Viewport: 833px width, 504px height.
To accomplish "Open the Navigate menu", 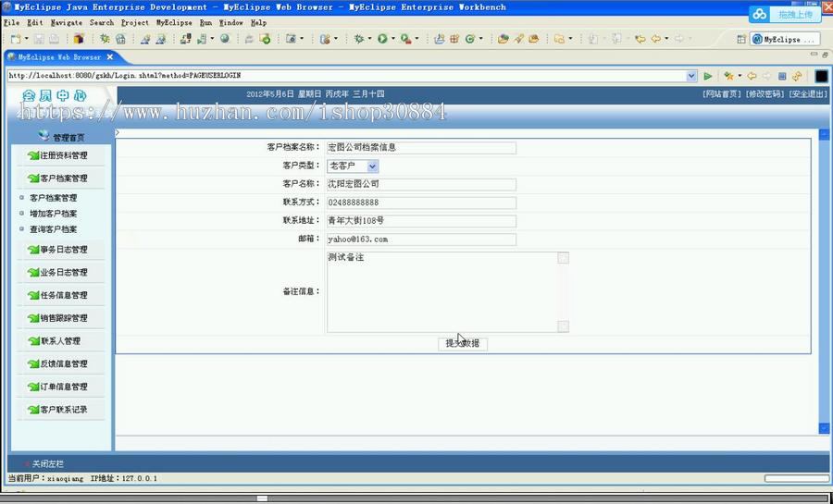I will tap(67, 23).
